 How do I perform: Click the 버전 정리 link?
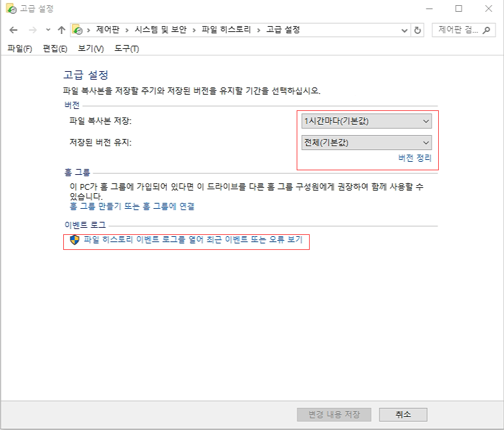(x=415, y=158)
